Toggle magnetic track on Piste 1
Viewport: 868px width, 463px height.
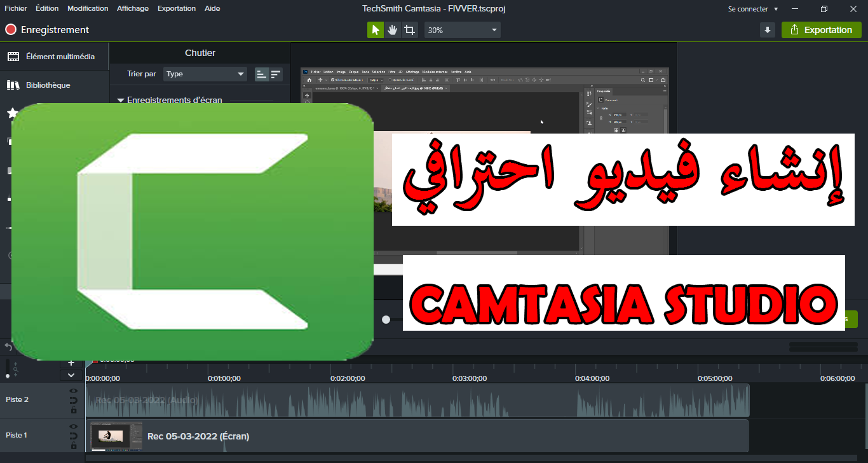74,436
